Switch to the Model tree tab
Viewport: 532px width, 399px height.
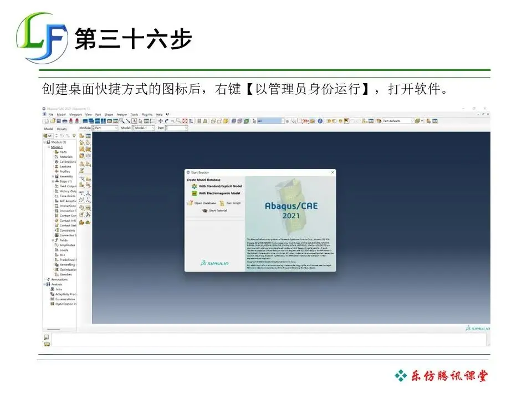pyautogui.click(x=49, y=129)
